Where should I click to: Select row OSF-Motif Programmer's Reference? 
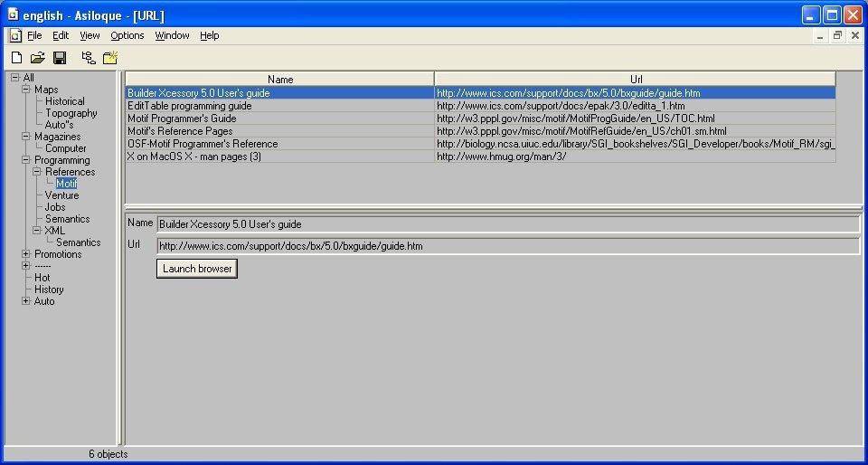coord(480,144)
